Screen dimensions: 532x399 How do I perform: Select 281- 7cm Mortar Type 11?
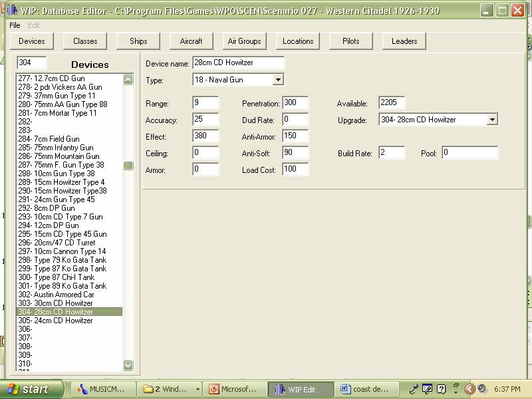pos(69,113)
